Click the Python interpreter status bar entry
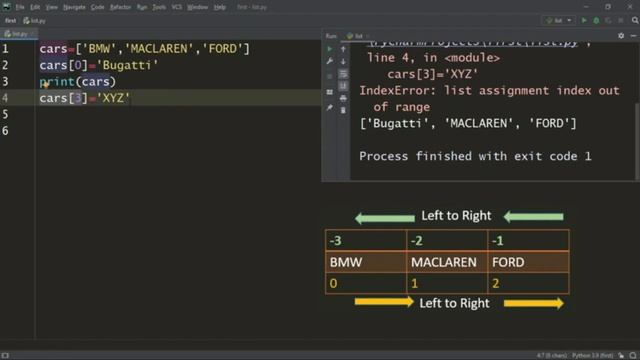This screenshot has height=360, width=640. [593, 356]
